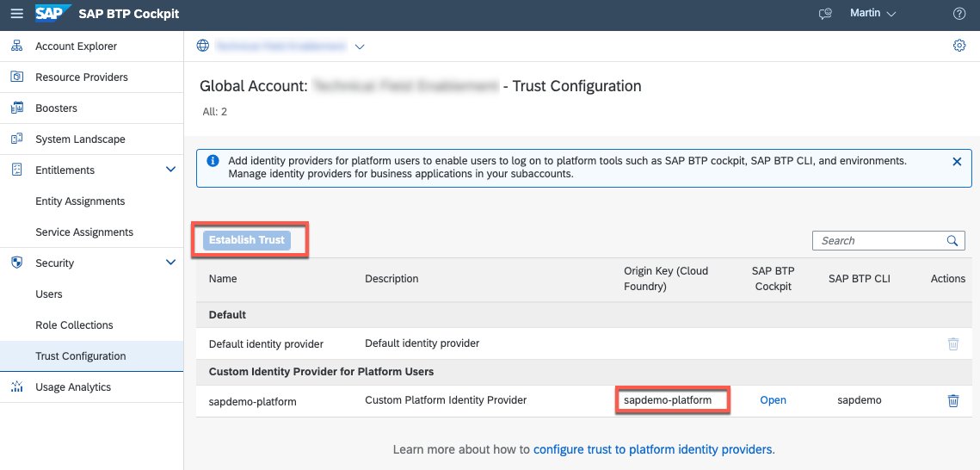
Task: Click the Actions column header
Action: click(948, 279)
